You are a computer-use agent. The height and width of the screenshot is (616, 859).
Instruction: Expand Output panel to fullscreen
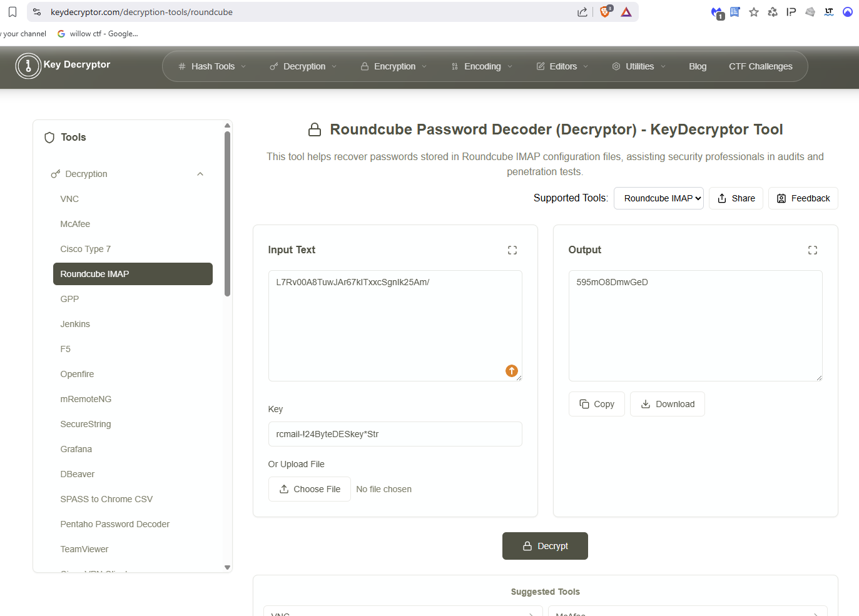pyautogui.click(x=813, y=250)
